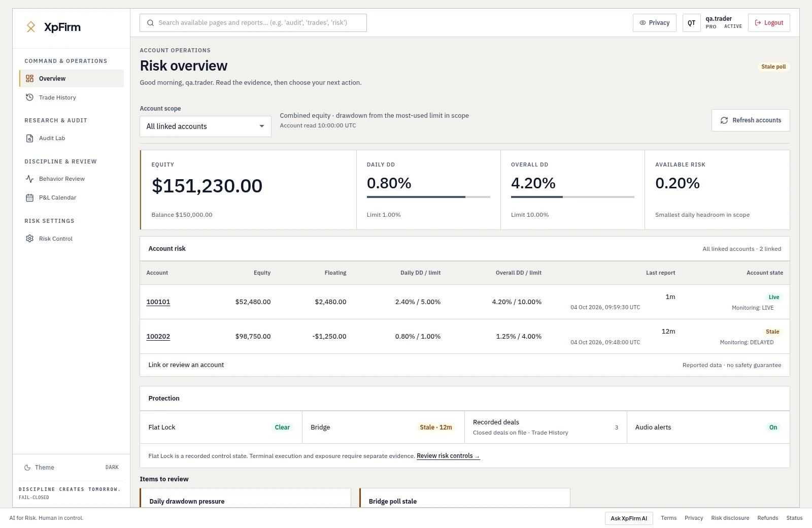Image resolution: width=812 pixels, height=528 pixels.
Task: Follow the Review risk controls link
Action: click(x=448, y=456)
